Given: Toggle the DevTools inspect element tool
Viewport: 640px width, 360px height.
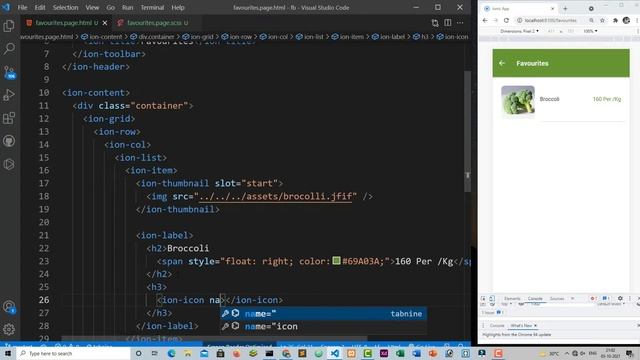Looking at the screenshot, I should tap(483, 298).
